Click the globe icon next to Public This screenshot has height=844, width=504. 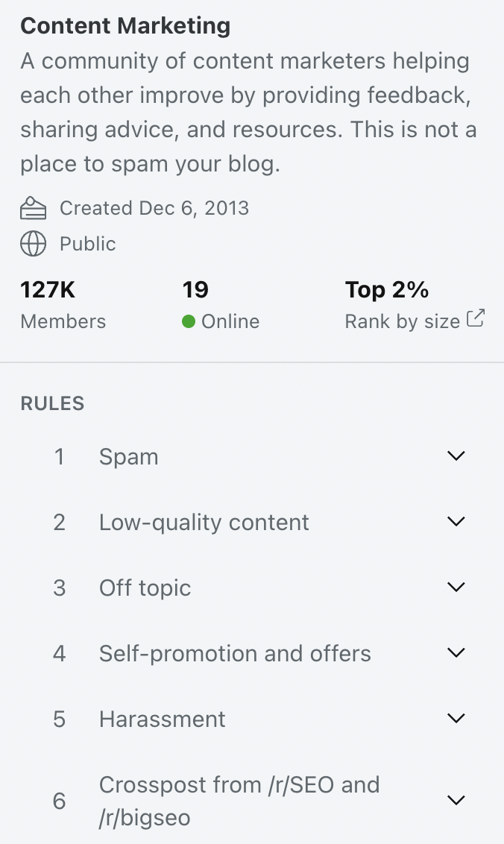coord(32,244)
